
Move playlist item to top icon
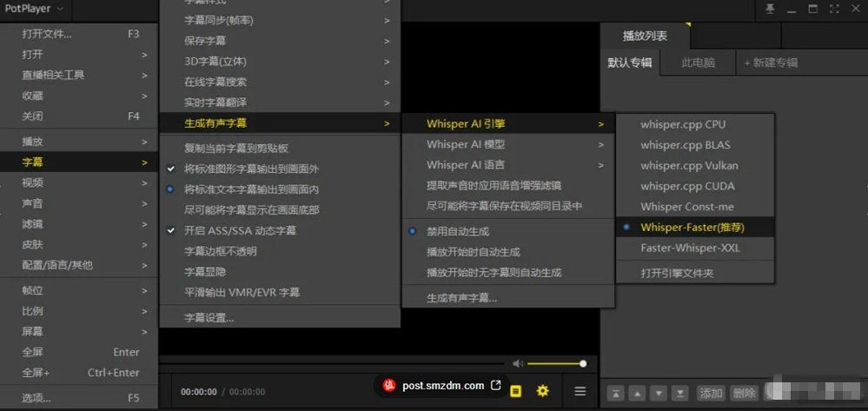tap(615, 394)
